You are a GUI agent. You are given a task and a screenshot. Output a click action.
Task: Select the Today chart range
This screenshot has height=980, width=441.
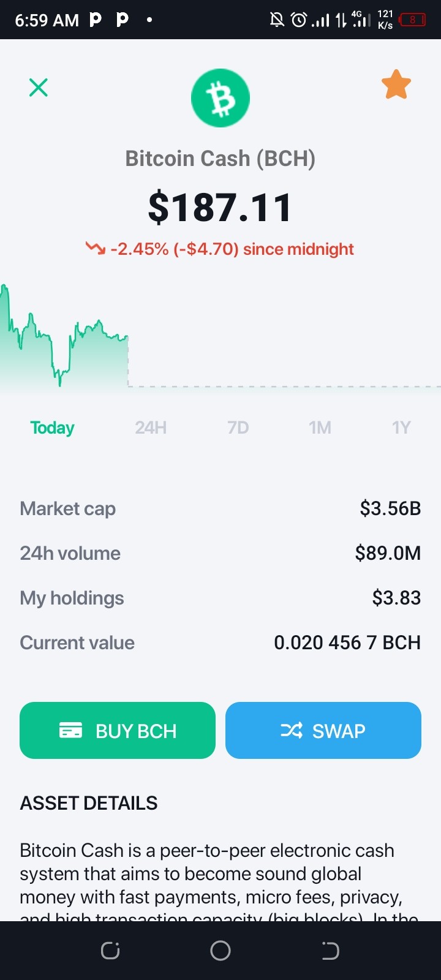pos(53,428)
